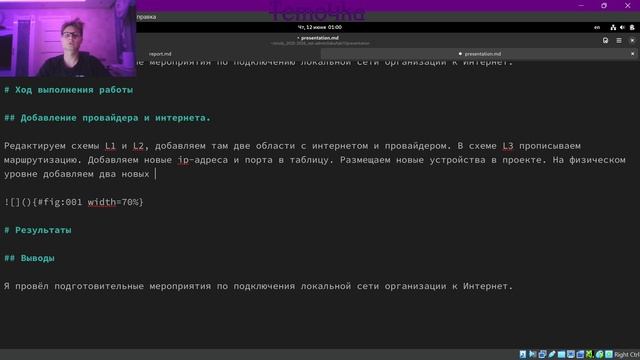Open the Правка menu in VirtualBox menu bar

(147, 17)
